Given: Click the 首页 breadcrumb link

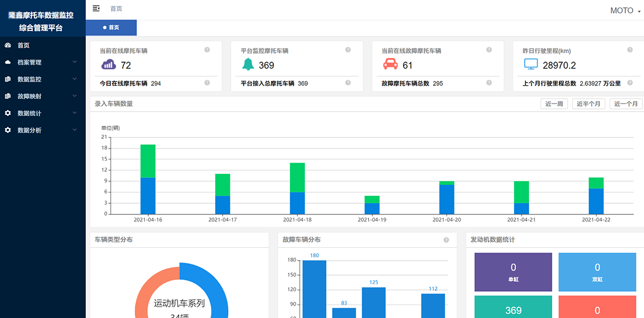Looking at the screenshot, I should point(116,9).
